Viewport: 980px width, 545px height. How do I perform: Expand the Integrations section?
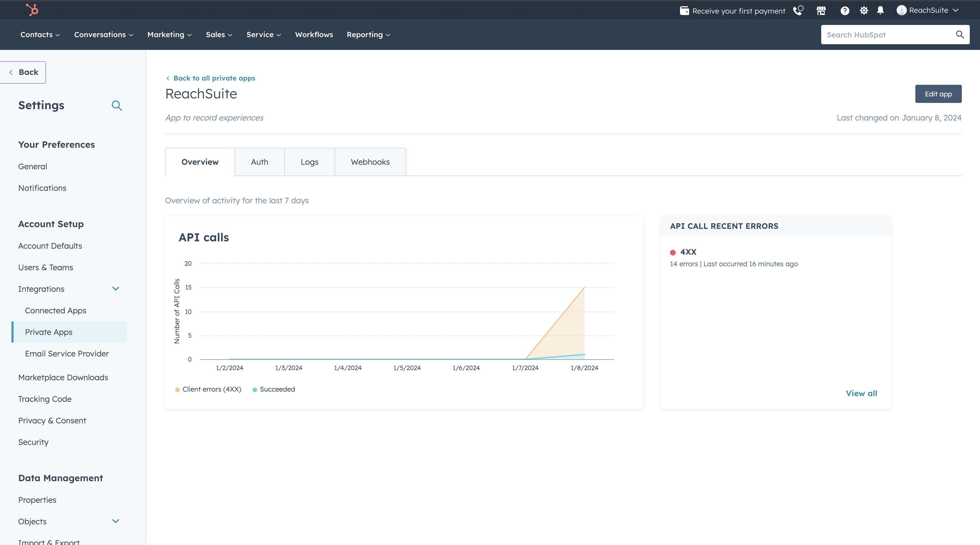[116, 289]
